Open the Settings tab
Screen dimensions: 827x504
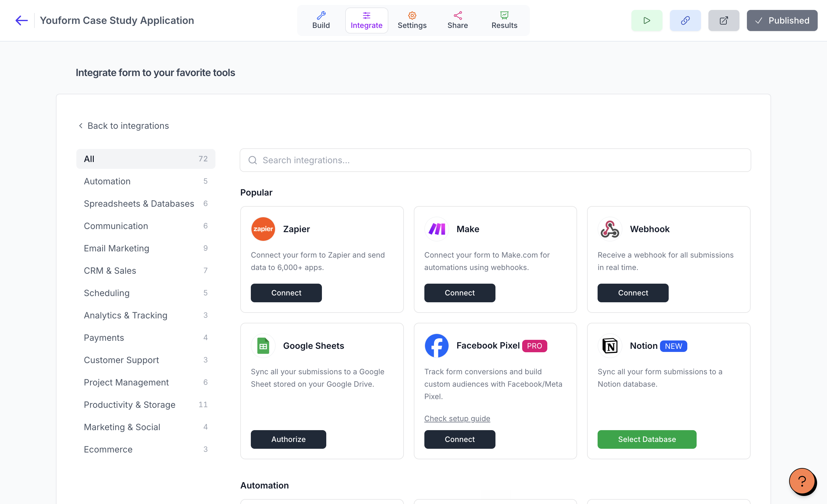412,20
